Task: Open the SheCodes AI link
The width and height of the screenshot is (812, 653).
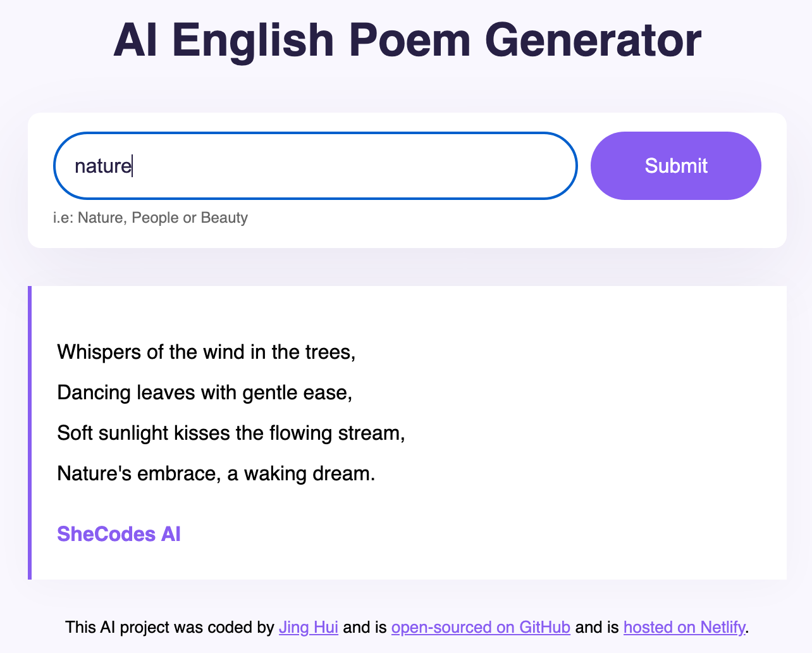Action: pos(118,533)
